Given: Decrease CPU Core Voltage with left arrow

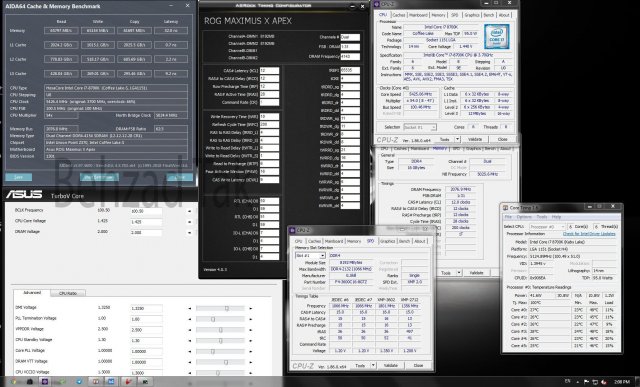Looking at the screenshot, I should point(189,222).
